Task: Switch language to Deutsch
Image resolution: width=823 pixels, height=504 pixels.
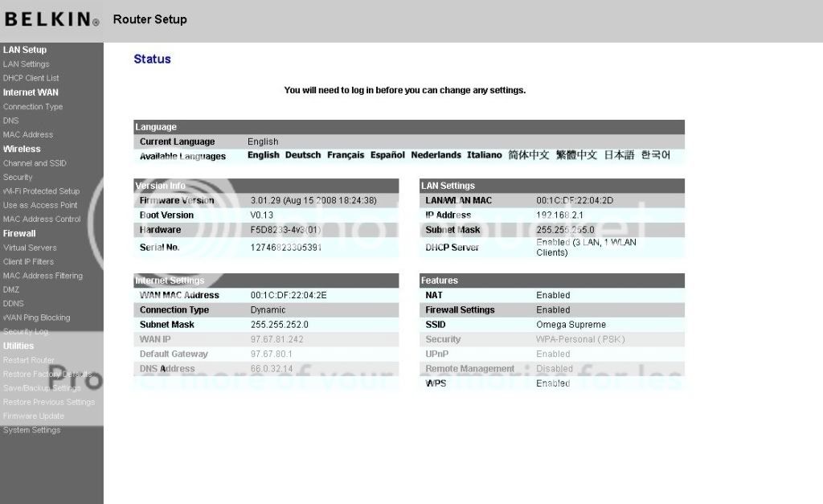Action: [x=303, y=155]
